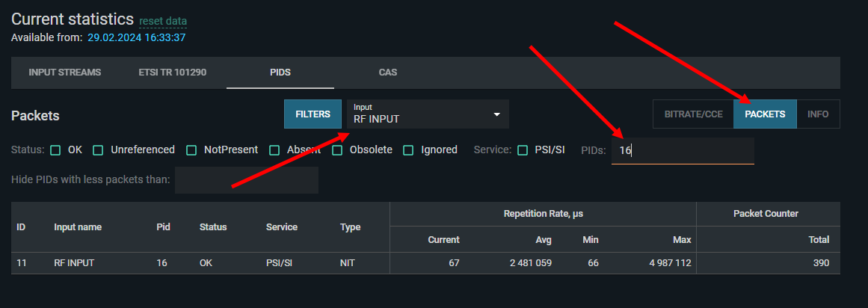Expand the RF INPUT dropdown arrow

click(x=496, y=114)
